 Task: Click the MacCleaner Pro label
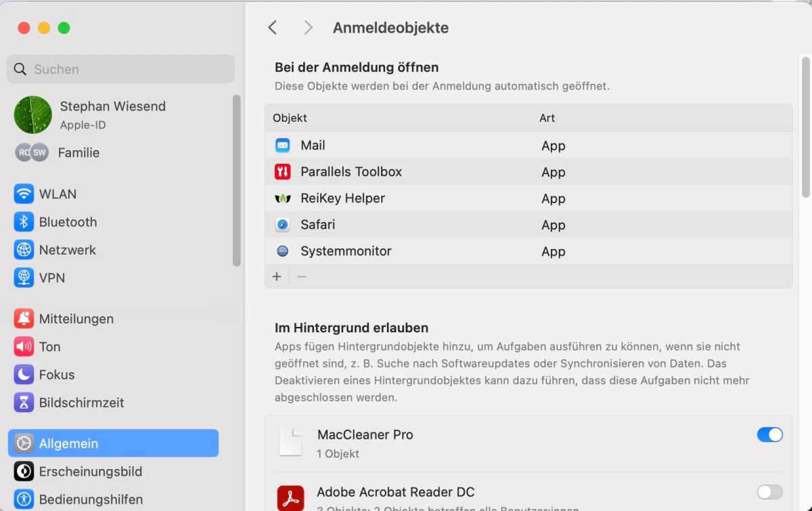click(365, 435)
